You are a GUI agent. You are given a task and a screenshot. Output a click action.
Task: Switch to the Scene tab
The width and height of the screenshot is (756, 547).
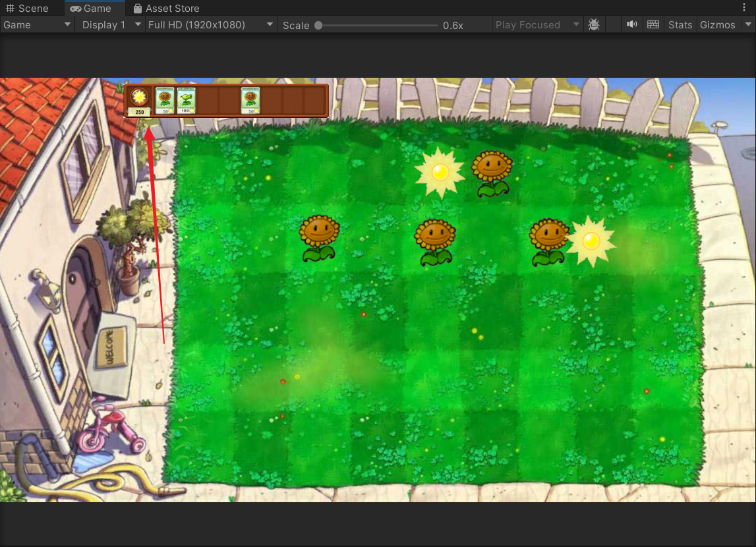coord(28,9)
